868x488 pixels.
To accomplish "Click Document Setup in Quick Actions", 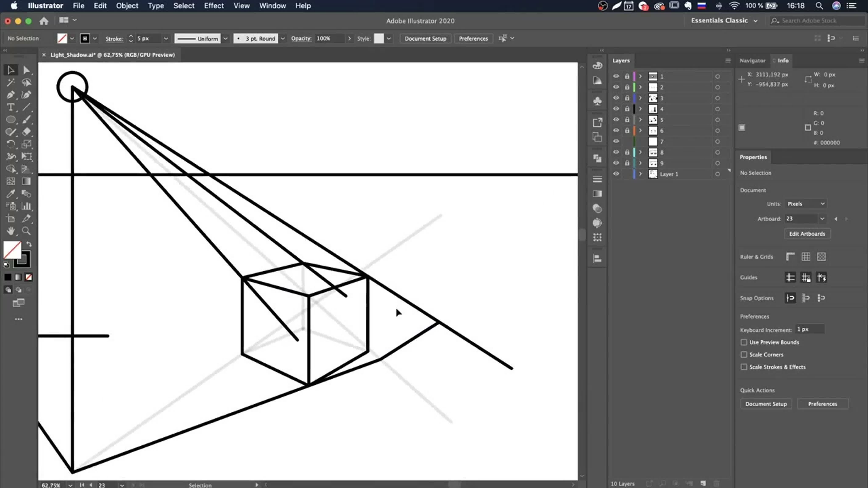I will 766,404.
